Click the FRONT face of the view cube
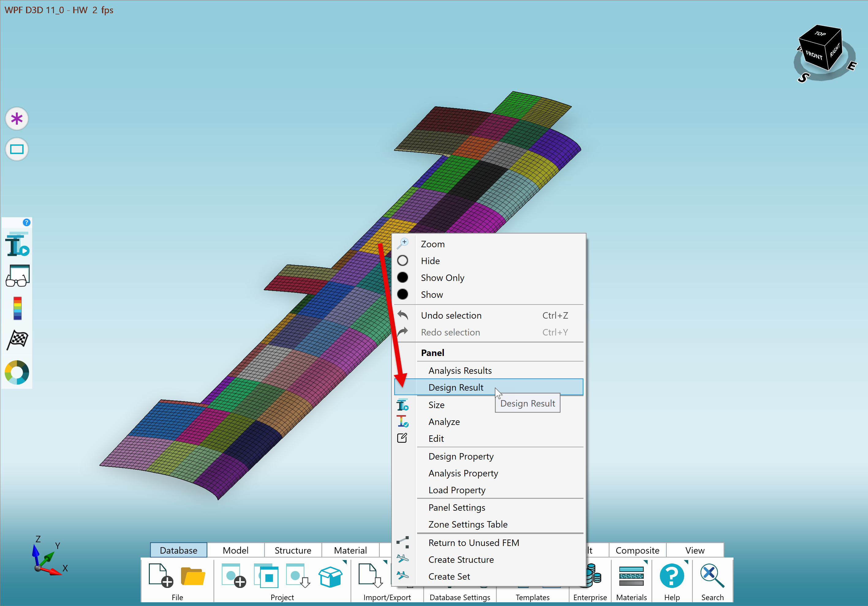Image resolution: width=868 pixels, height=606 pixels. pyautogui.click(x=813, y=55)
